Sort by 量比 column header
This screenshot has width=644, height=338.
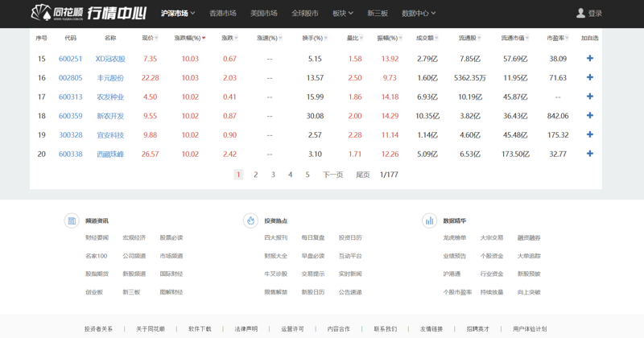[355, 38]
